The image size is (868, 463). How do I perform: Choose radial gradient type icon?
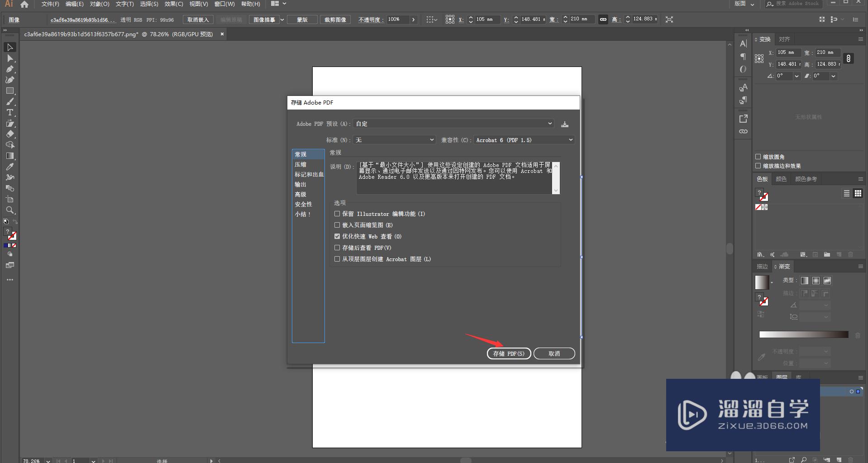tap(816, 281)
